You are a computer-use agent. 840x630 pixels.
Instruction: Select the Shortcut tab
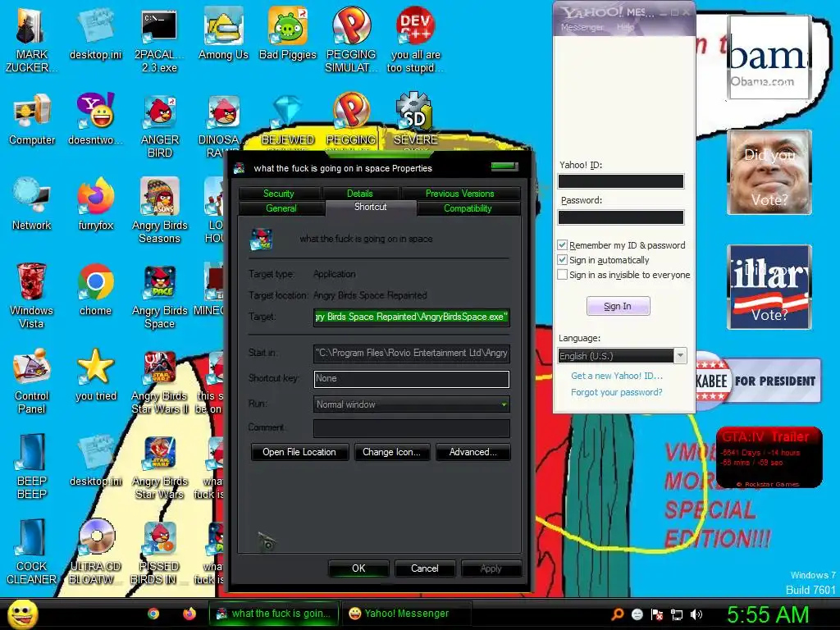pos(370,208)
